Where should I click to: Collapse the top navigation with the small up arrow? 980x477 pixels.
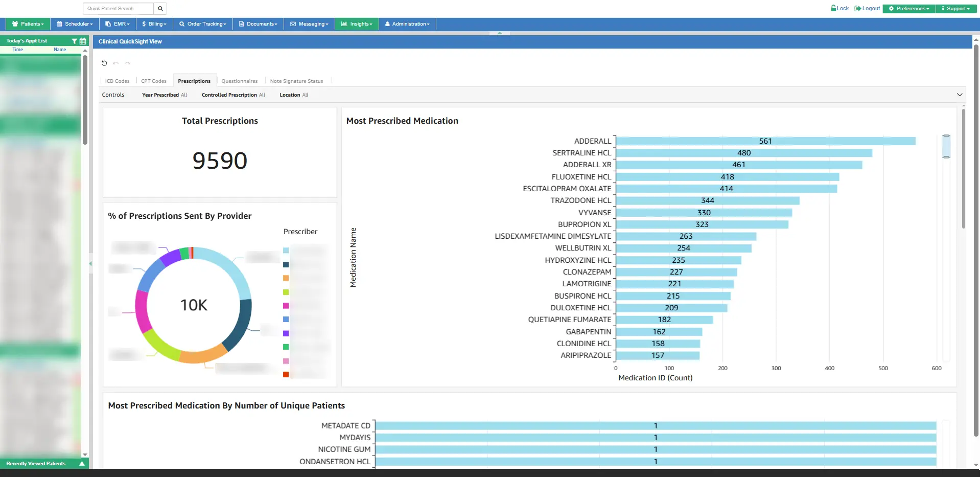(x=499, y=33)
